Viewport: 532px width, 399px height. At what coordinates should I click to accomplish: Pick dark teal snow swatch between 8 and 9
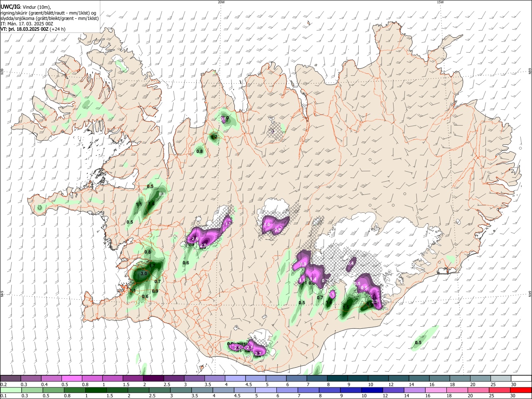click(x=337, y=379)
